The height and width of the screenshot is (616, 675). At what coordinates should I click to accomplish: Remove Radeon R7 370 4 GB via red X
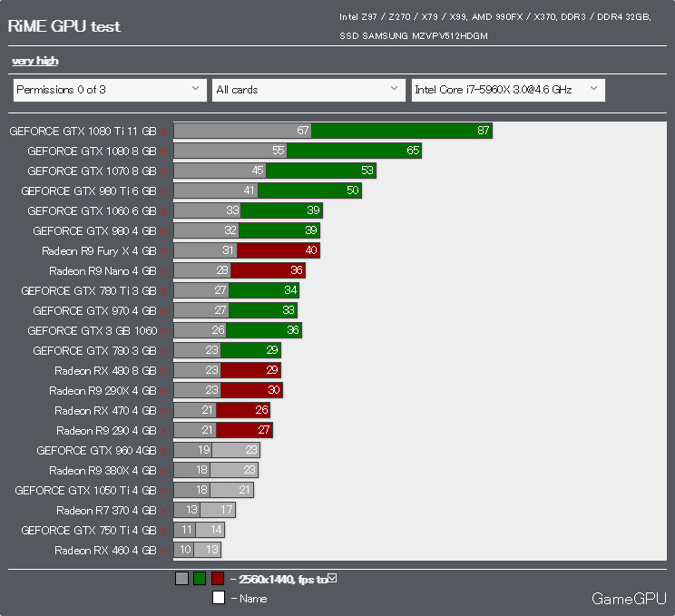(x=163, y=511)
